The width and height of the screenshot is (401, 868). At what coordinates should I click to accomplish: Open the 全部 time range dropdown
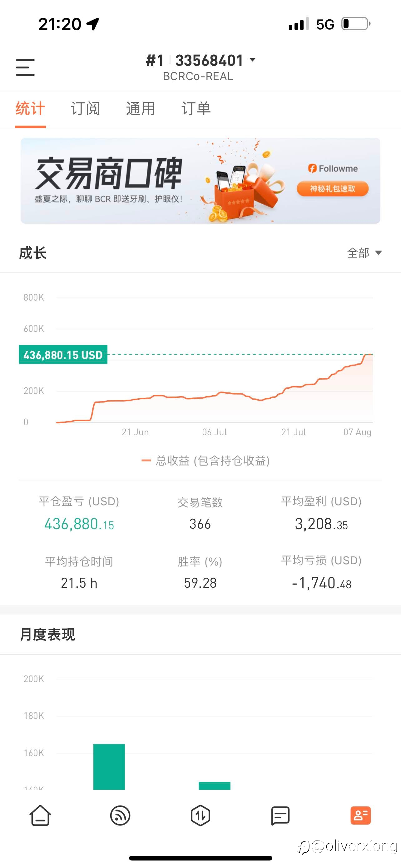click(x=364, y=253)
